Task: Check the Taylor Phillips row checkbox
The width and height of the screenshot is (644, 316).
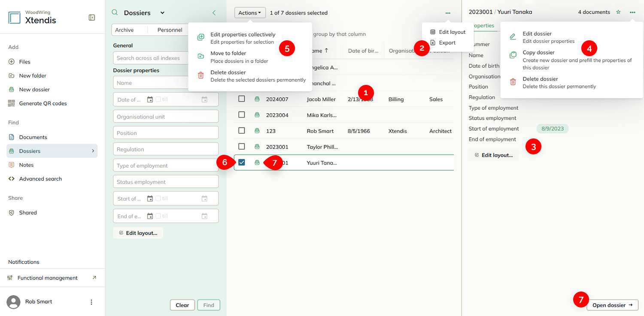Action: tap(242, 146)
